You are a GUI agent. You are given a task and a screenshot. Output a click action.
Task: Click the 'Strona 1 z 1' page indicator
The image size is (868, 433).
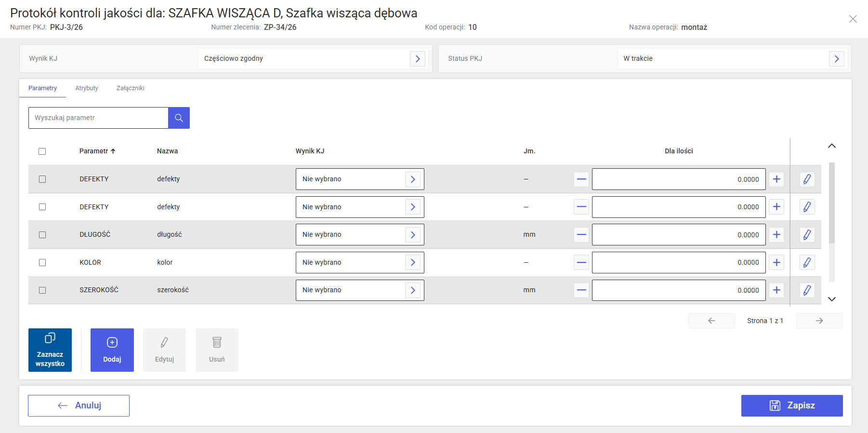(765, 321)
